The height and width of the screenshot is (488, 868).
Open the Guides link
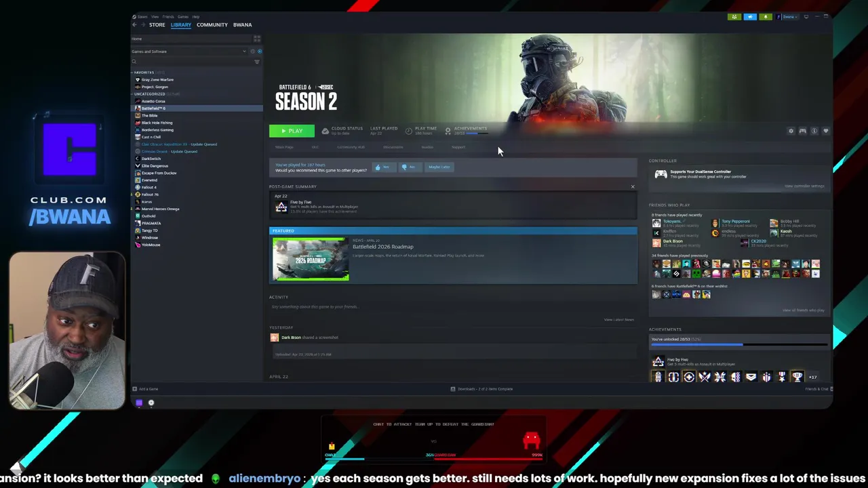pos(427,147)
